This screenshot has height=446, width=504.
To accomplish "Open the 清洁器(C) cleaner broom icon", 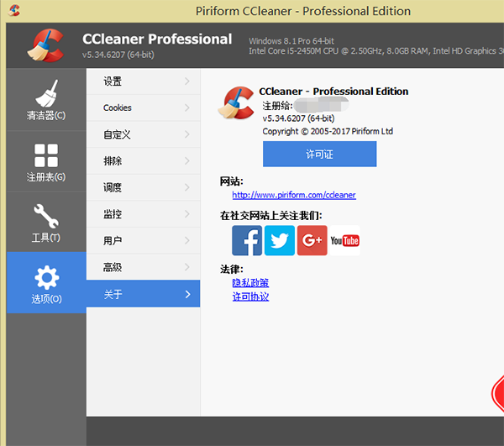I will pos(45,93).
